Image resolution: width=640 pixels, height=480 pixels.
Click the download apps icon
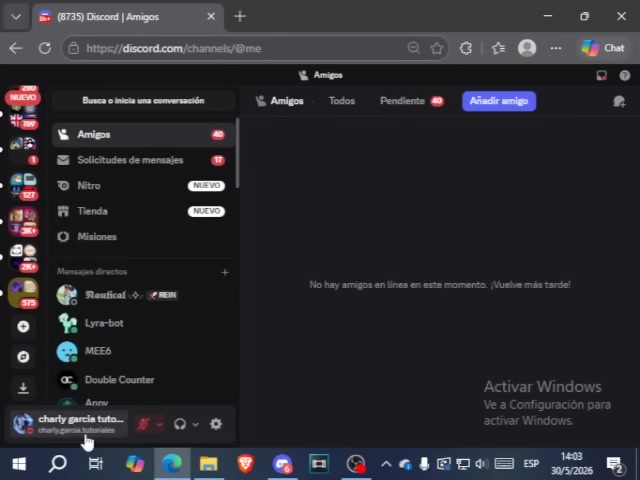point(23,388)
